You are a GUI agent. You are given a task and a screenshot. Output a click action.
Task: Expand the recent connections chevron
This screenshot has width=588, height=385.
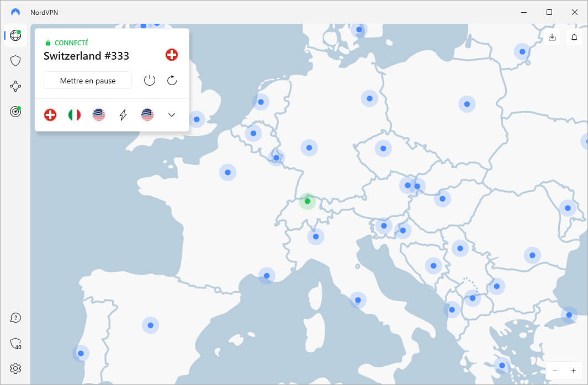click(x=172, y=115)
